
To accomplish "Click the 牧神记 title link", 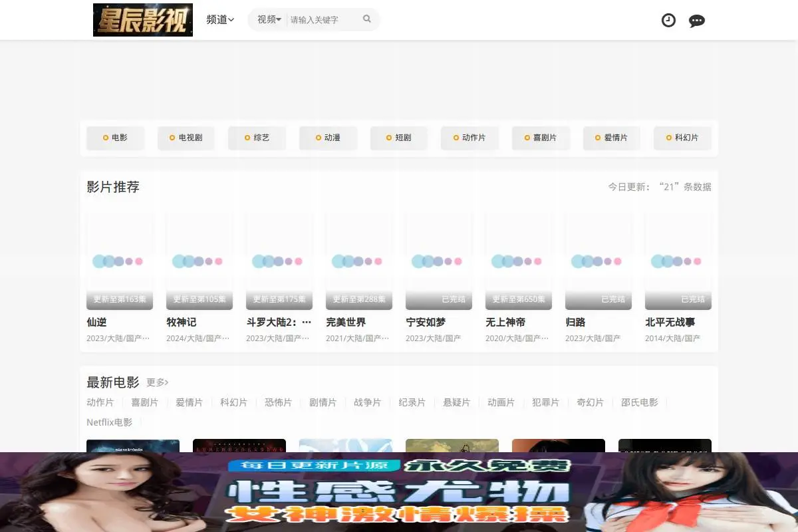I will (181, 323).
